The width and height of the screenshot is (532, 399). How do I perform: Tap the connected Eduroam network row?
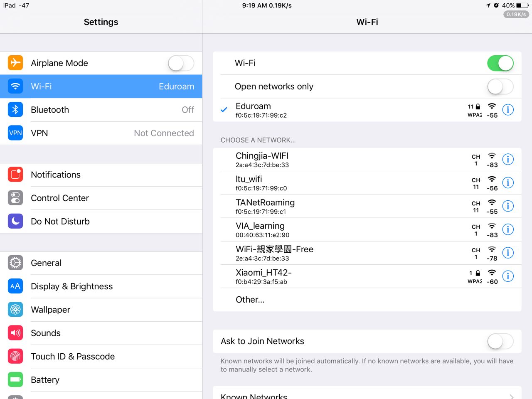pos(367,110)
